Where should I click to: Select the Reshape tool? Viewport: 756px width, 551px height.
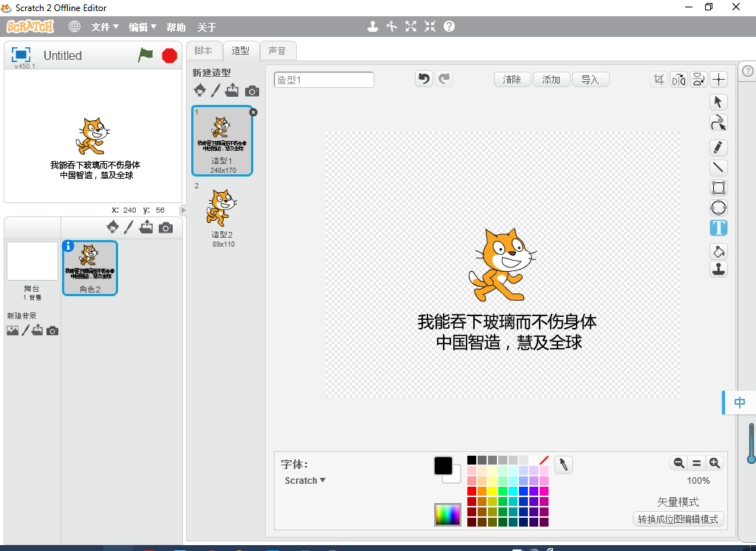pyautogui.click(x=718, y=123)
